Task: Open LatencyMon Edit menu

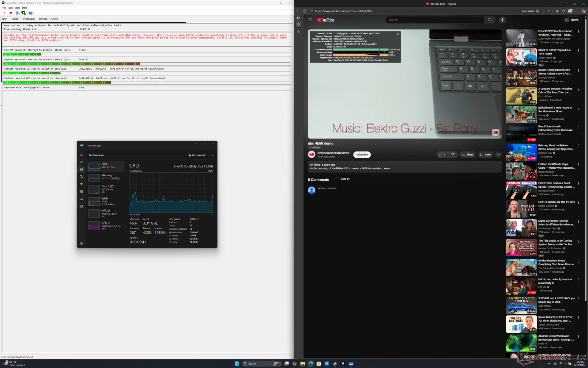Action: (10, 8)
